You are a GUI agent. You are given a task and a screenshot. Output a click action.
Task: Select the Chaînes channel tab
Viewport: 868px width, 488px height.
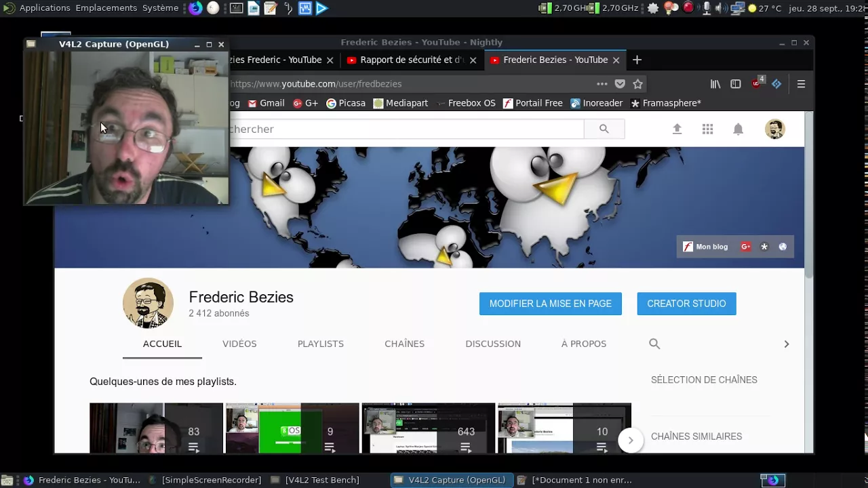[x=404, y=344]
